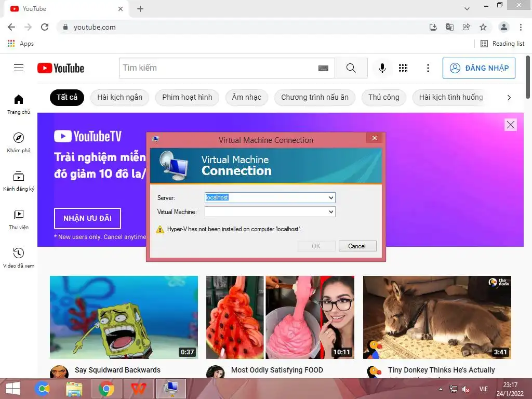Cancel the Virtual Machine Connection dialog
This screenshot has width=532, height=399.
click(357, 246)
